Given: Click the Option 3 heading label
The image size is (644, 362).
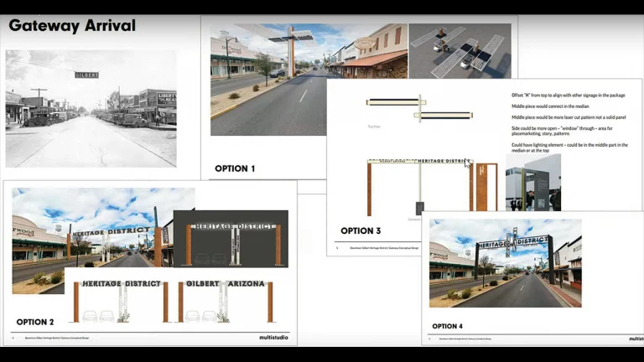Looking at the screenshot, I should coord(361,230).
